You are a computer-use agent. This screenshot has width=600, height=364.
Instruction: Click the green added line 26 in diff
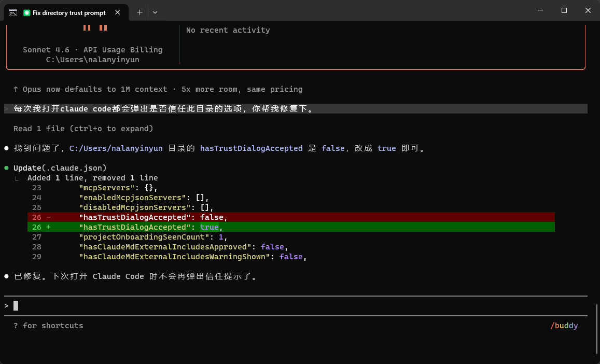point(290,227)
